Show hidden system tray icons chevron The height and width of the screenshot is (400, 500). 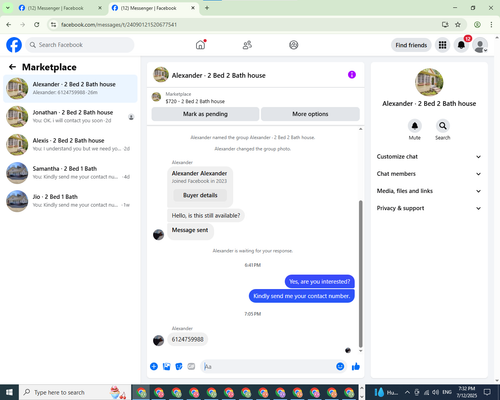tap(407, 392)
